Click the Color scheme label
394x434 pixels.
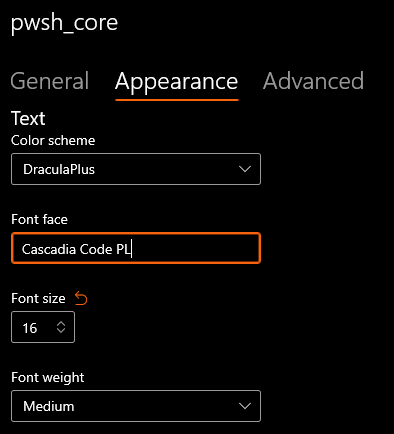click(x=53, y=140)
